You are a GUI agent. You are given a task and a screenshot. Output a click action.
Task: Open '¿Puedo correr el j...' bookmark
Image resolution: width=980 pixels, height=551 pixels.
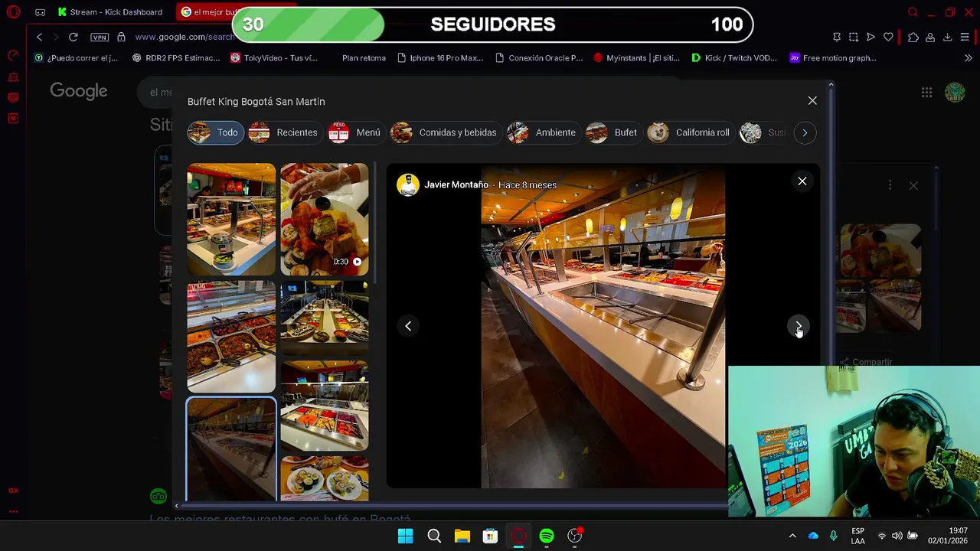coord(77,58)
